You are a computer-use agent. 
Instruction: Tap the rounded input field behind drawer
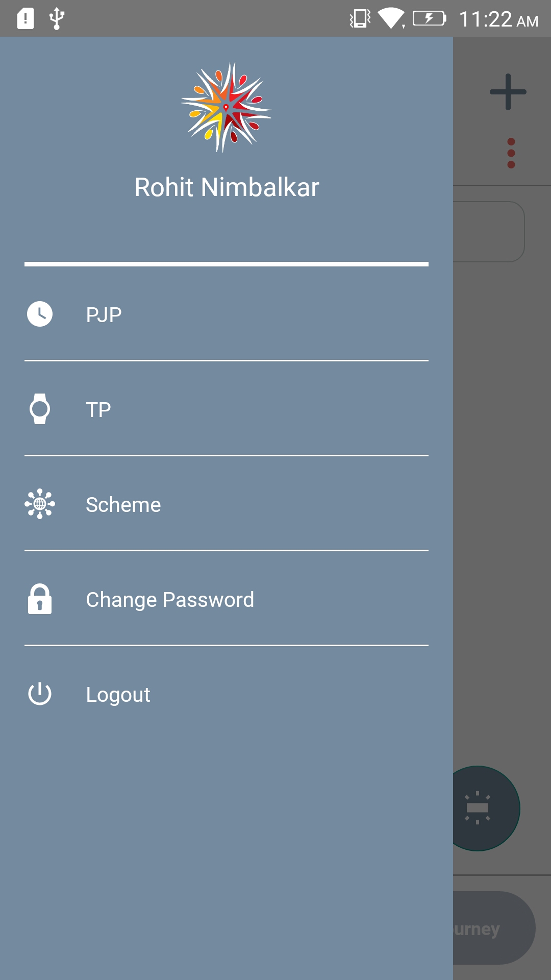coord(489,232)
